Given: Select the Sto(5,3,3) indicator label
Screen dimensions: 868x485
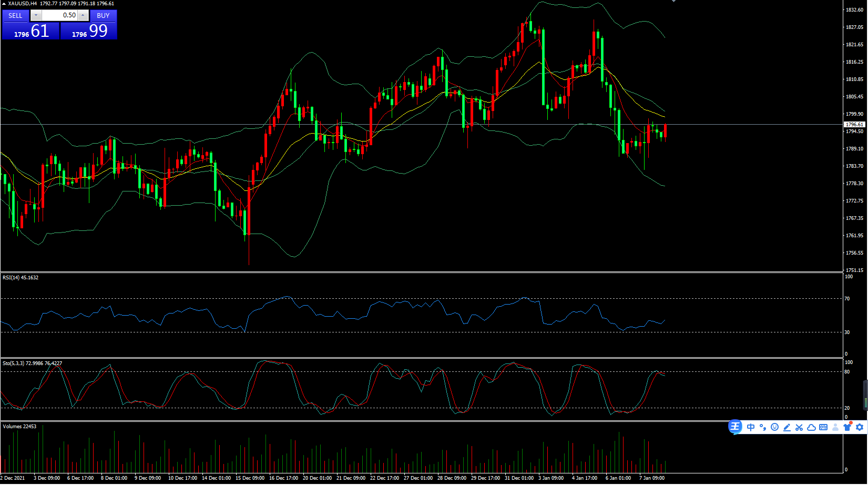Looking at the screenshot, I should point(13,363).
